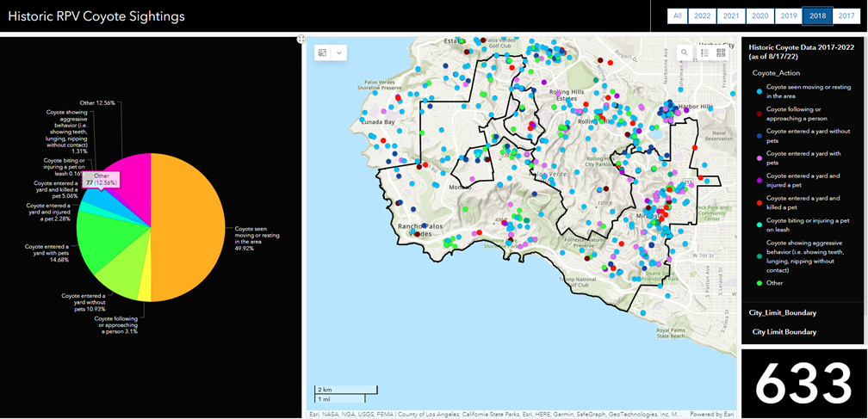Click the Coyote_Action legend heading
This screenshot has width=868, height=419.
(776, 73)
